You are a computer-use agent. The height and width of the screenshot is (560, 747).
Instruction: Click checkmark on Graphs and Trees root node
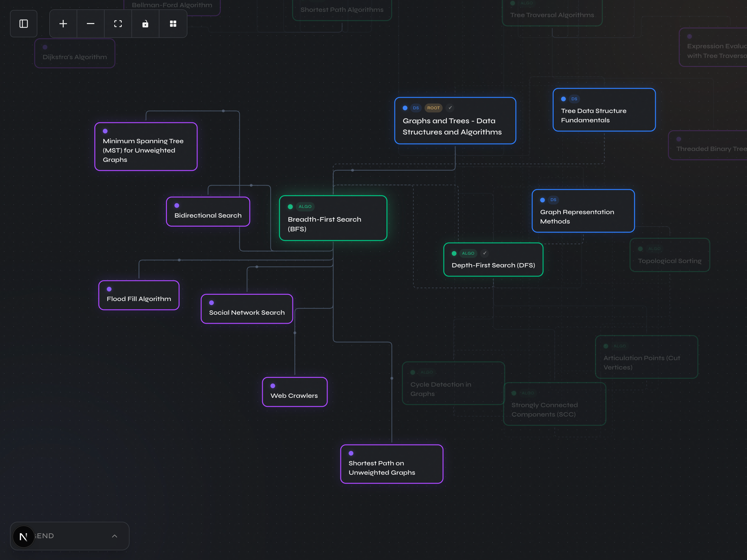[450, 108]
